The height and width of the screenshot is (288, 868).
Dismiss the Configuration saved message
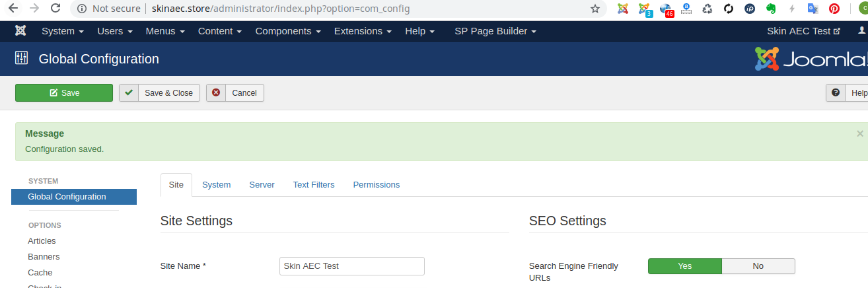pos(859,133)
